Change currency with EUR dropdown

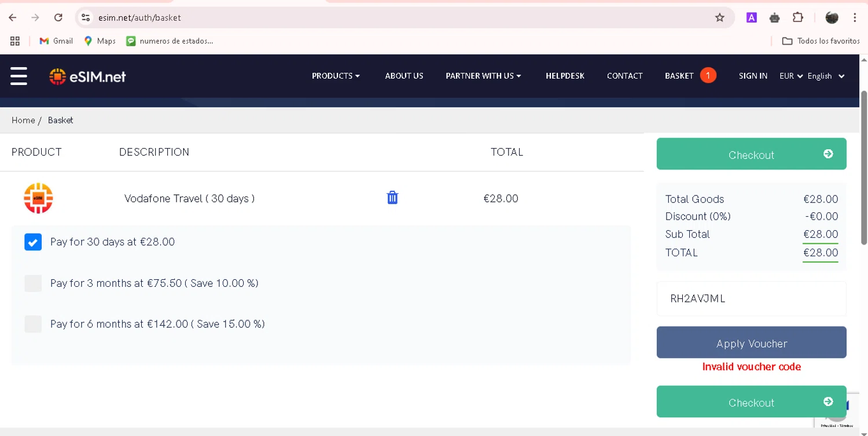[791, 76]
